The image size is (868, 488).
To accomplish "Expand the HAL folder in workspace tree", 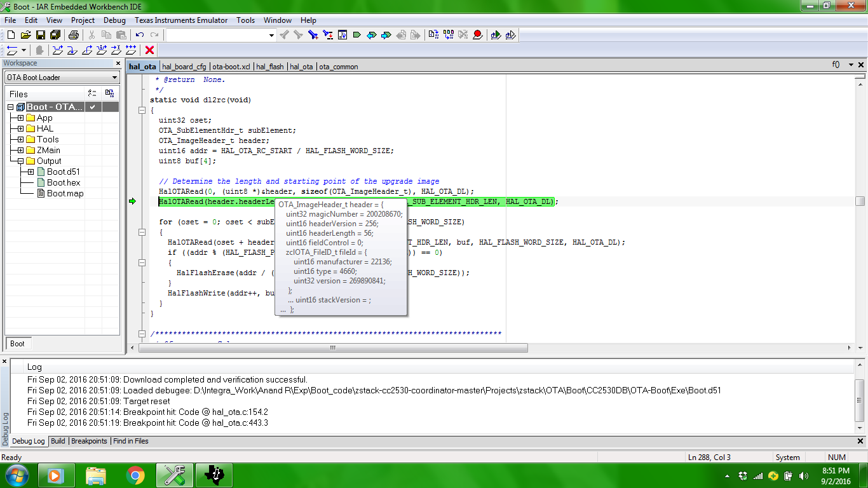I will [21, 128].
